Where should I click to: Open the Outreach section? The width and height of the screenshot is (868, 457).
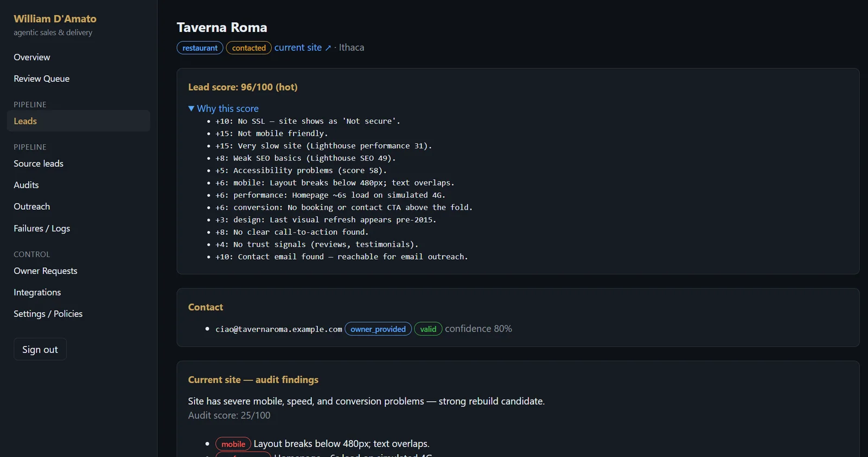(x=32, y=207)
